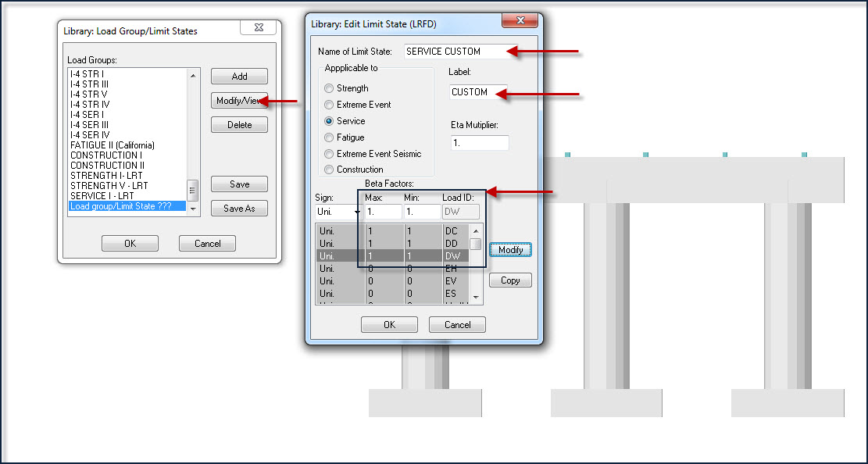Click the Save As button

(239, 209)
